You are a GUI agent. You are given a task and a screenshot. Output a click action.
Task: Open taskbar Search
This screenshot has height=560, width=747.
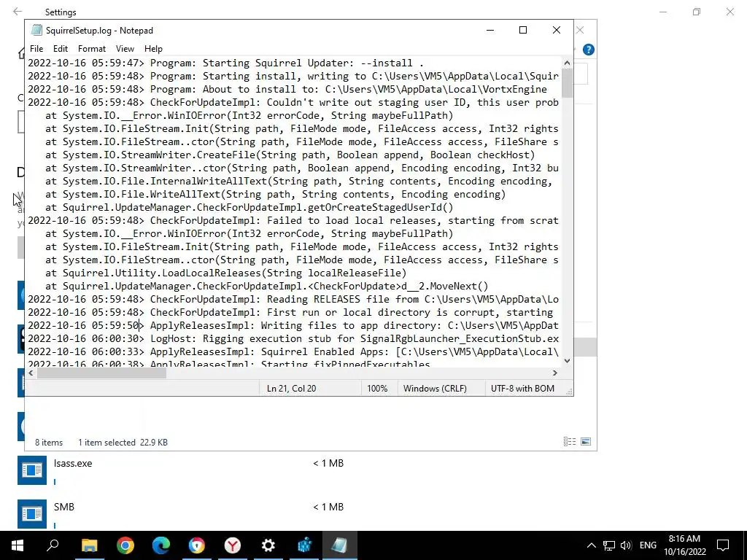(x=53, y=545)
